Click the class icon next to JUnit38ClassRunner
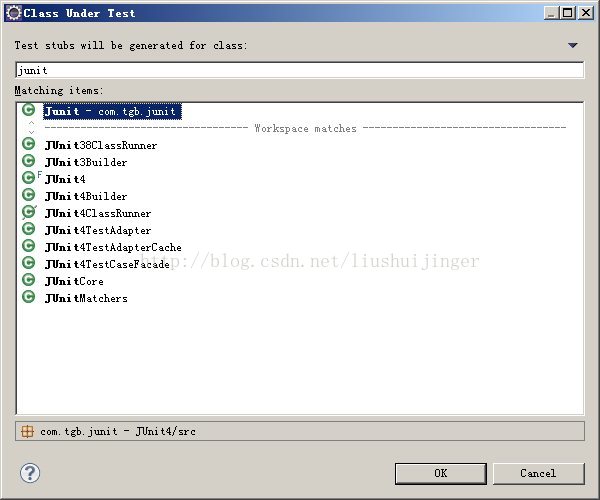Viewport: 600px width, 500px height. click(28, 144)
